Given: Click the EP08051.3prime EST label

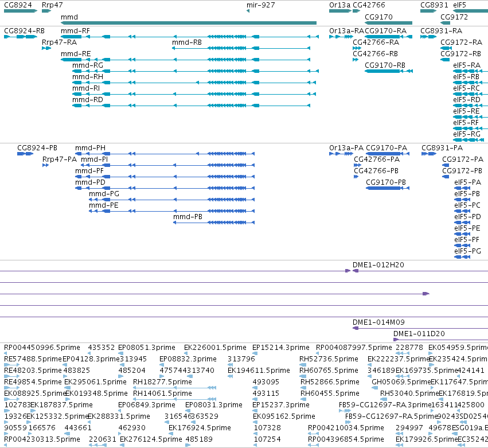Looking at the screenshot, I should pos(147,347).
